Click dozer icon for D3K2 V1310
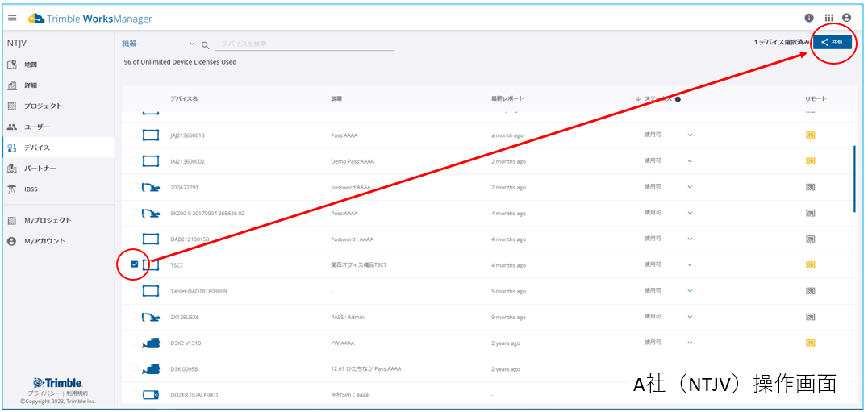 [x=151, y=343]
